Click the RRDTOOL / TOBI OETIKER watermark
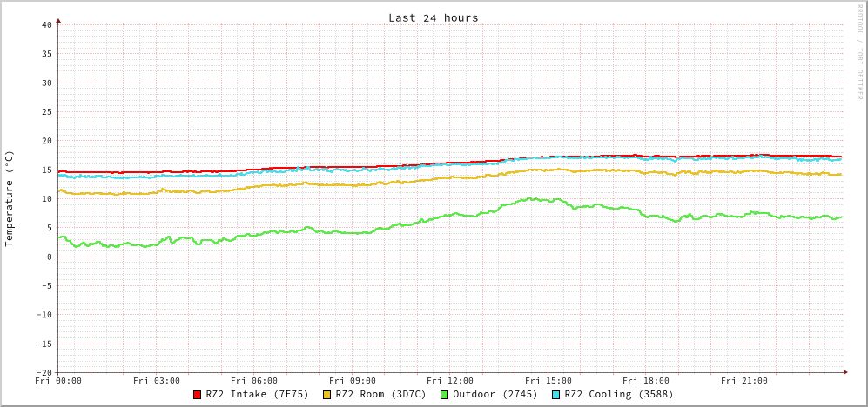868x407 pixels. [x=858, y=52]
